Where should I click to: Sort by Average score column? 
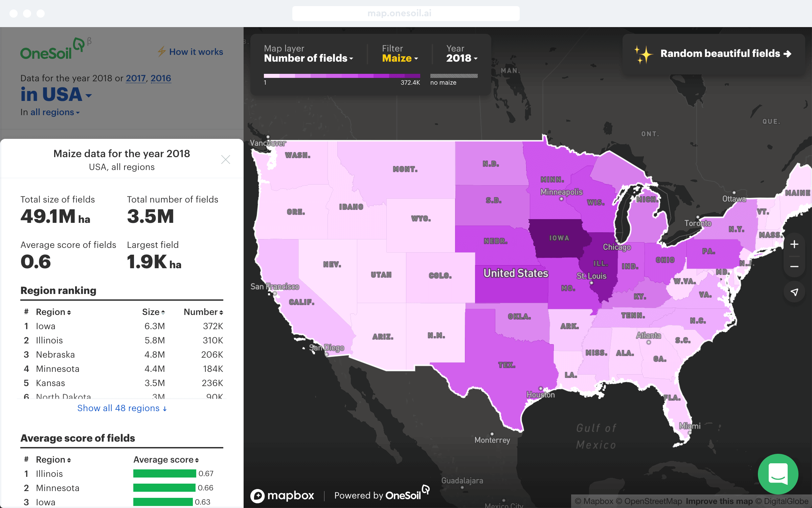point(166,460)
